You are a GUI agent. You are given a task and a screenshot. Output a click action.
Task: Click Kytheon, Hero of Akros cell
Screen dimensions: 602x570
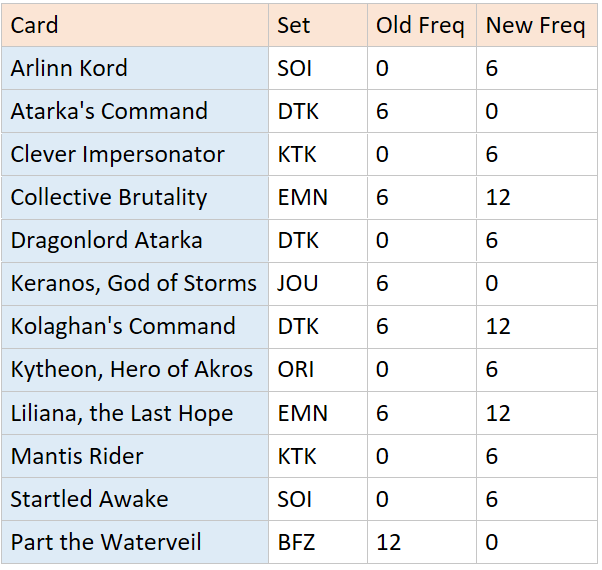135,370
